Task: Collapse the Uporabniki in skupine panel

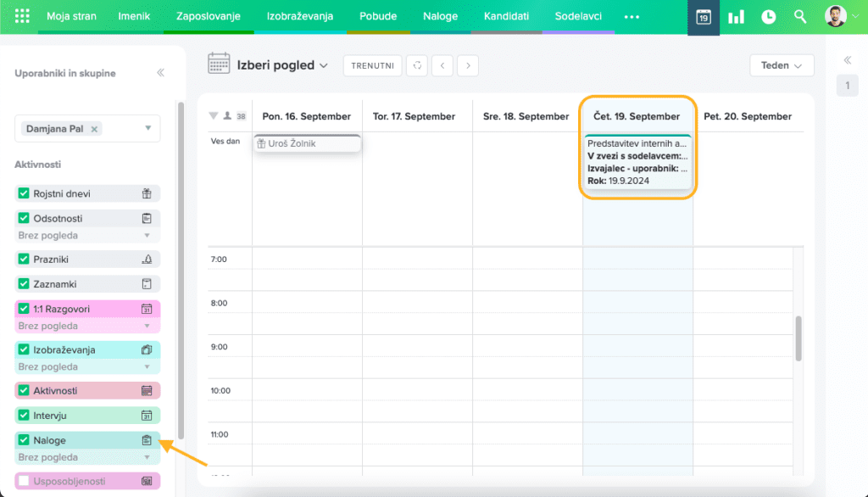Action: click(x=160, y=73)
